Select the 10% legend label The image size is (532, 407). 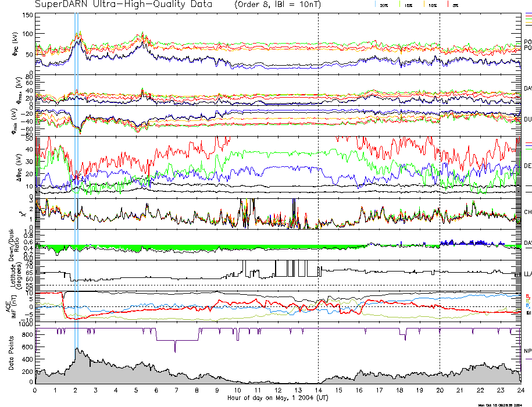click(432, 5)
